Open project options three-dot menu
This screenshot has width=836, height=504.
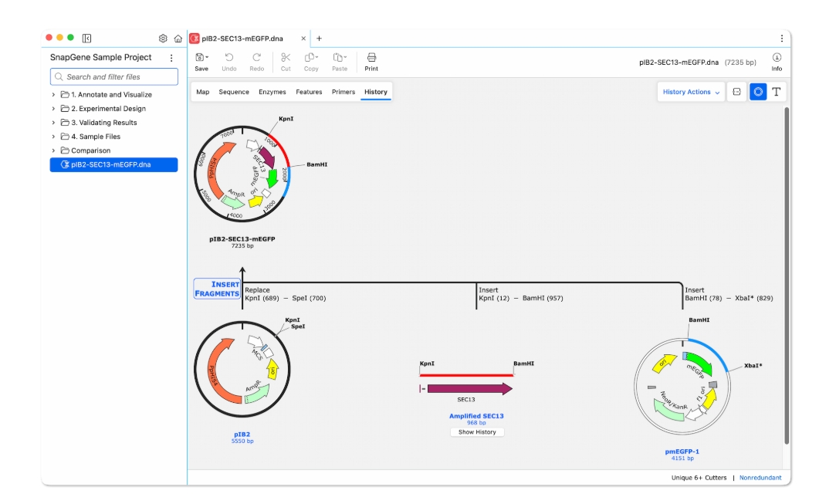tap(171, 58)
